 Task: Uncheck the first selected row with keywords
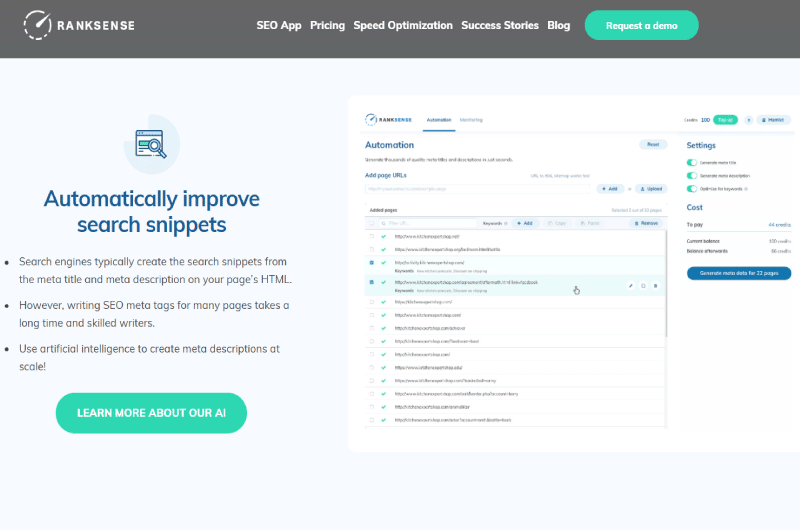371,263
